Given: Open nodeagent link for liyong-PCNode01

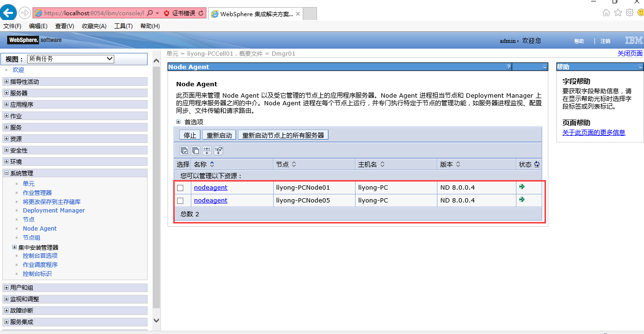Looking at the screenshot, I should 211,188.
